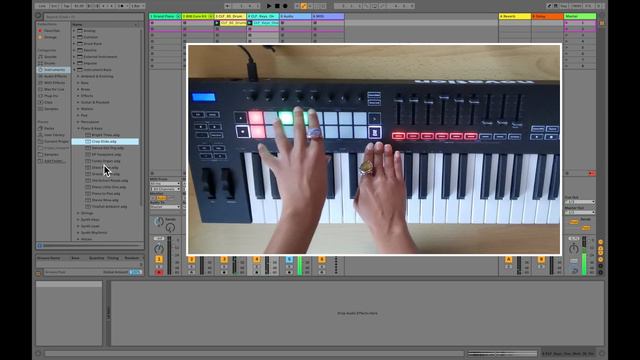The width and height of the screenshot is (640, 360).
Task: Click the Preview button at browser bottom
Action: [40, 246]
